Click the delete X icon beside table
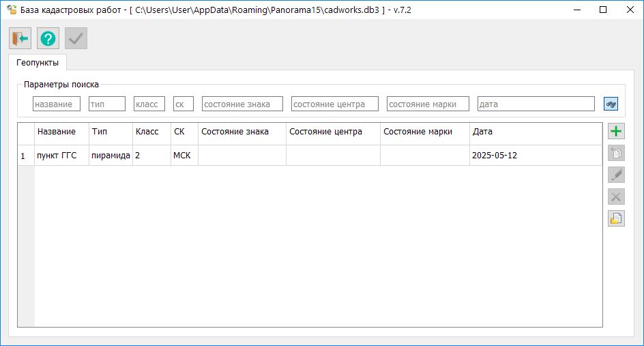This screenshot has height=346, width=644. (616, 197)
